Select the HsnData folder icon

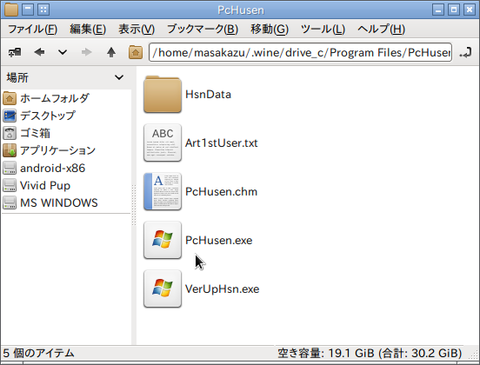coord(163,94)
